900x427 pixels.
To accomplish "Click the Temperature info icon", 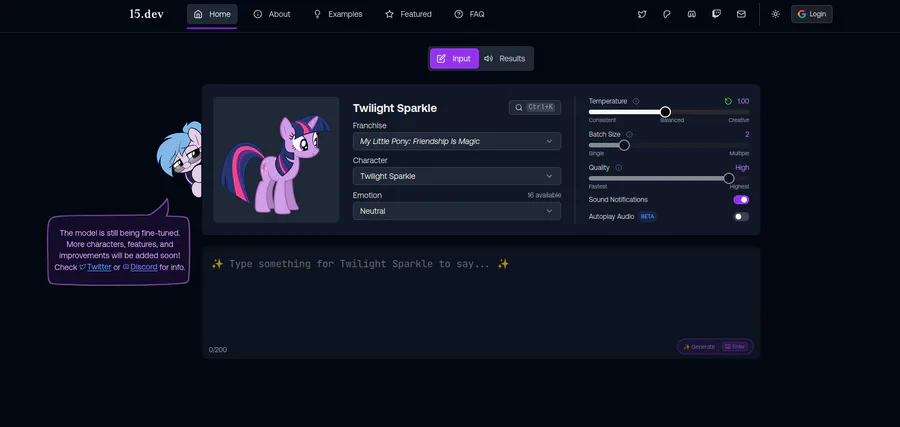I will 636,102.
